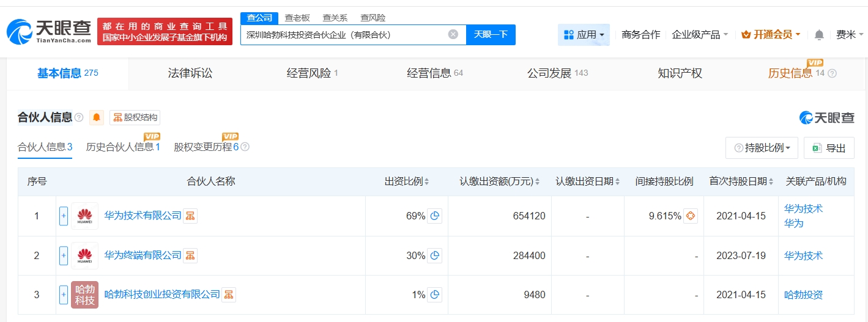Switch to the 查关系 search tab

(335, 18)
